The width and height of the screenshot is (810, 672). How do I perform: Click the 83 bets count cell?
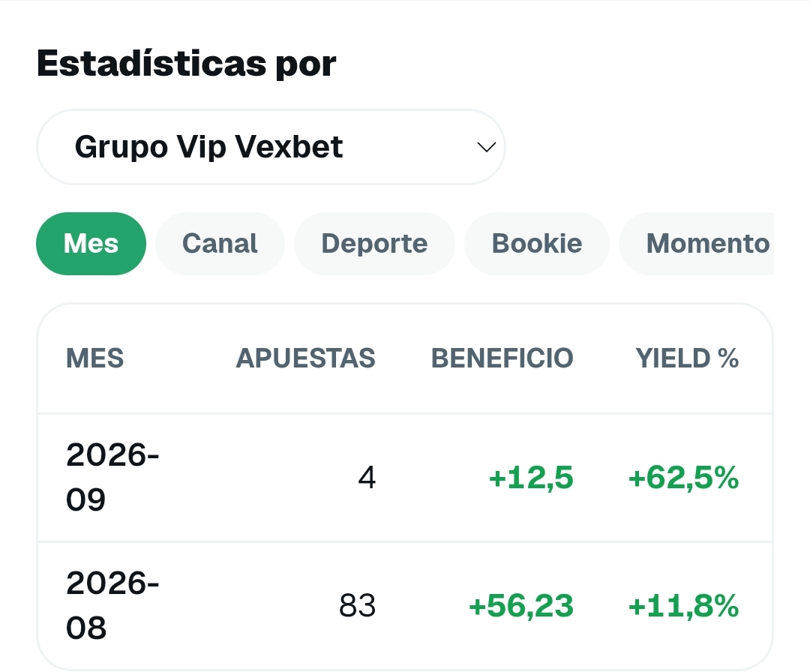click(358, 605)
